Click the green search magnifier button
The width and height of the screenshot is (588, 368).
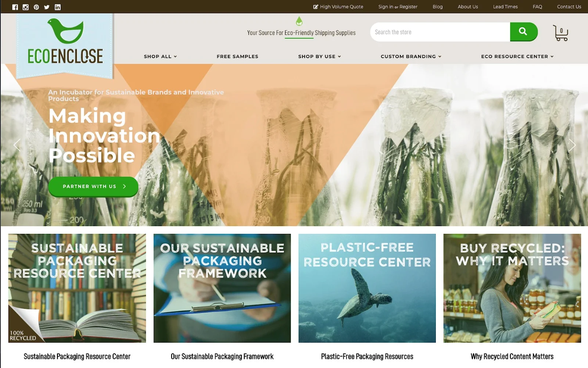tap(523, 32)
